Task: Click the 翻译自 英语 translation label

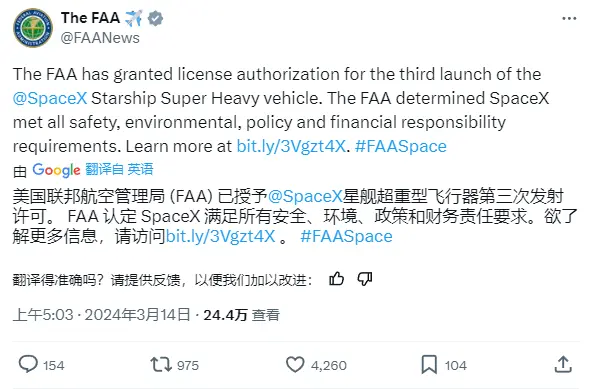Action: click(119, 169)
